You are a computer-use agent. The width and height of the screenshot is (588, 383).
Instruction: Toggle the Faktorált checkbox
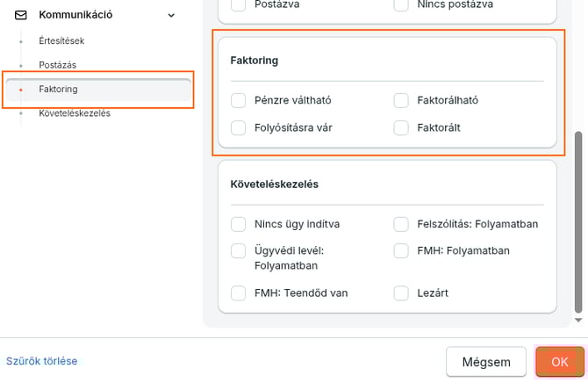401,127
